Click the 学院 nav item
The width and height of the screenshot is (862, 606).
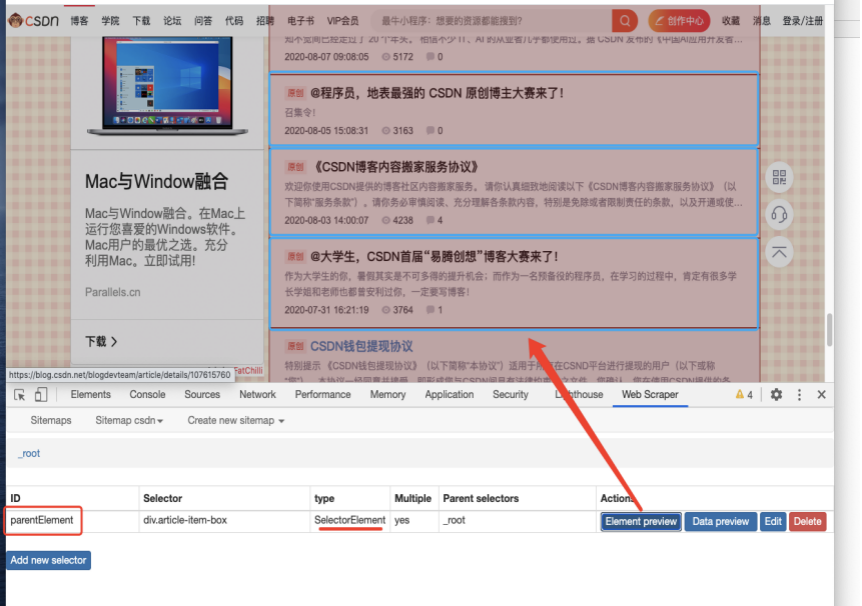click(x=110, y=21)
